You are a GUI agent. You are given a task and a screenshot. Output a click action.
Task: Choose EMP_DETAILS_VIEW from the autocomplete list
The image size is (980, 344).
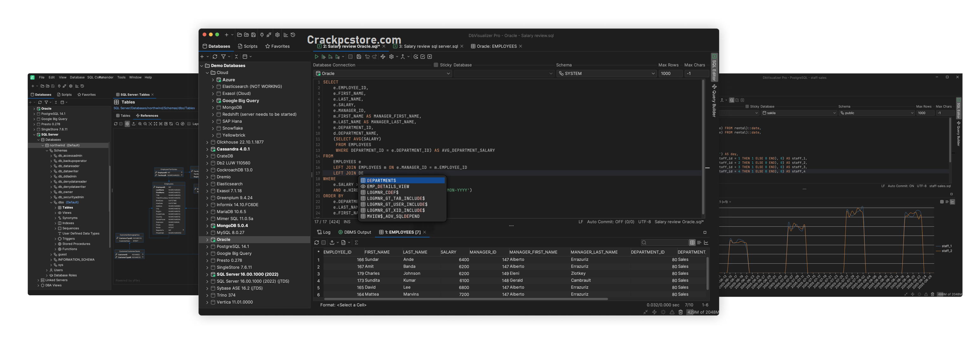click(x=402, y=187)
